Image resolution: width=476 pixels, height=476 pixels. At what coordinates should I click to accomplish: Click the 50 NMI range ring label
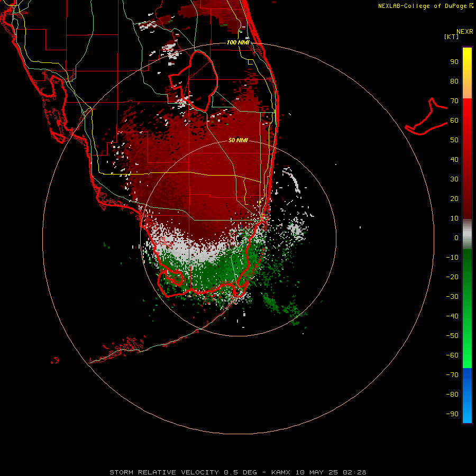click(238, 140)
